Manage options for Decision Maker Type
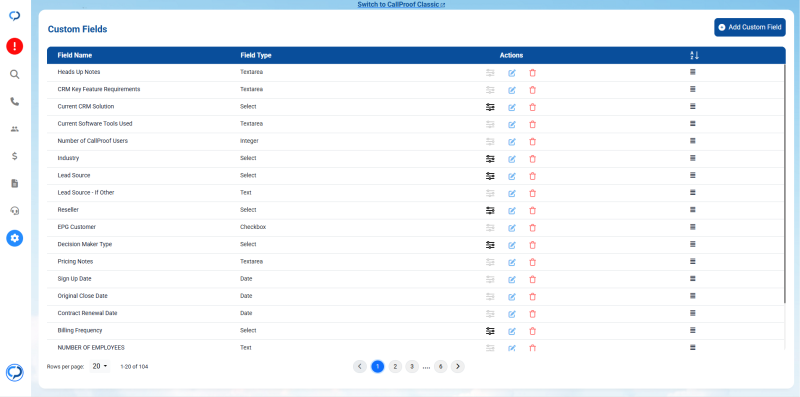The width and height of the screenshot is (800, 397). (490, 245)
